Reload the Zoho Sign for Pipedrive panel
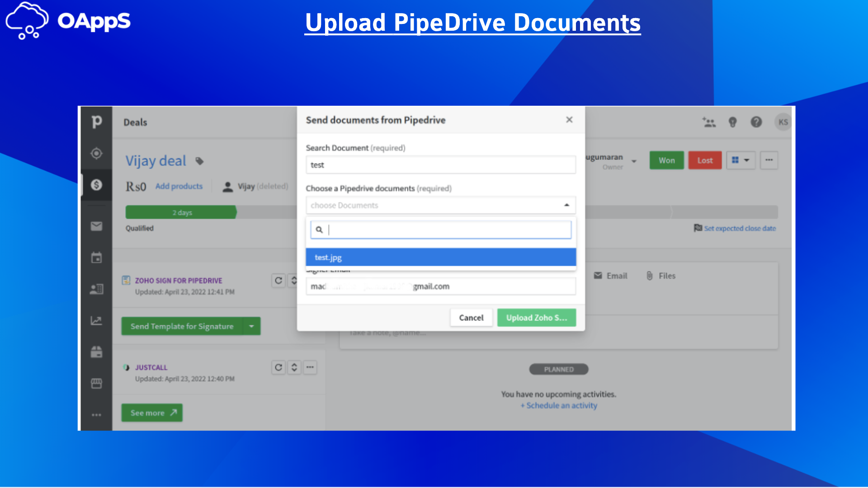Screen dimensions: 868x488 pyautogui.click(x=278, y=281)
